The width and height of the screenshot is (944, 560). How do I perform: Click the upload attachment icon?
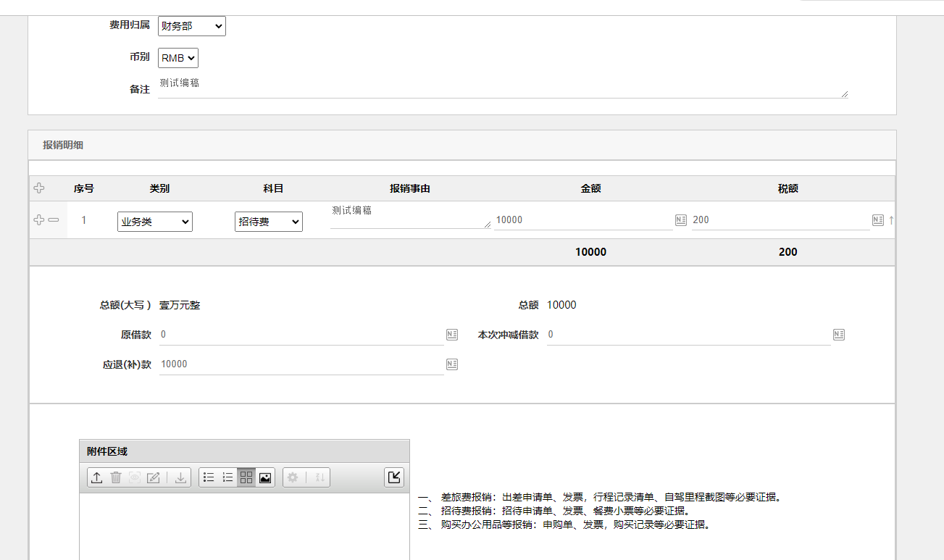point(96,477)
